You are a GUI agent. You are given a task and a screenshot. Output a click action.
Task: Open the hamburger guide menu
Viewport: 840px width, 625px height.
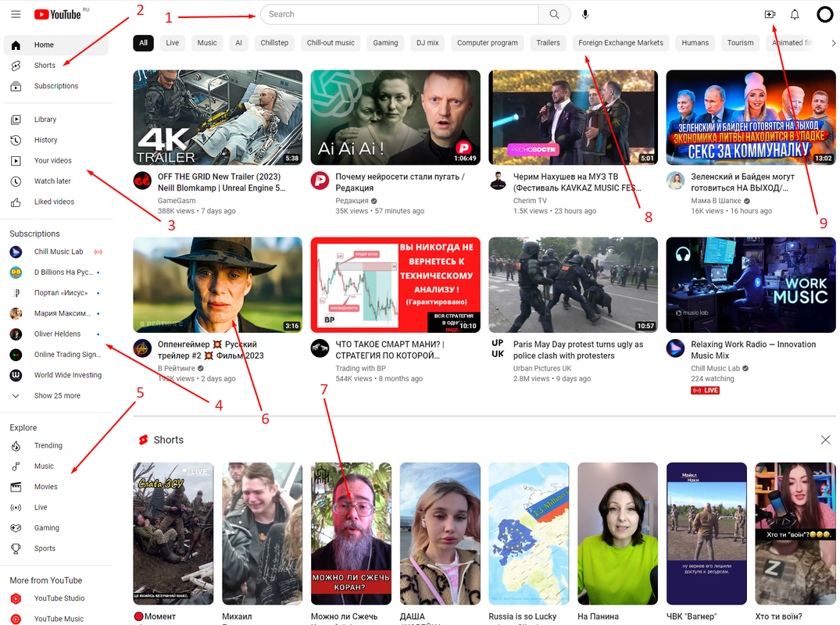pyautogui.click(x=16, y=14)
